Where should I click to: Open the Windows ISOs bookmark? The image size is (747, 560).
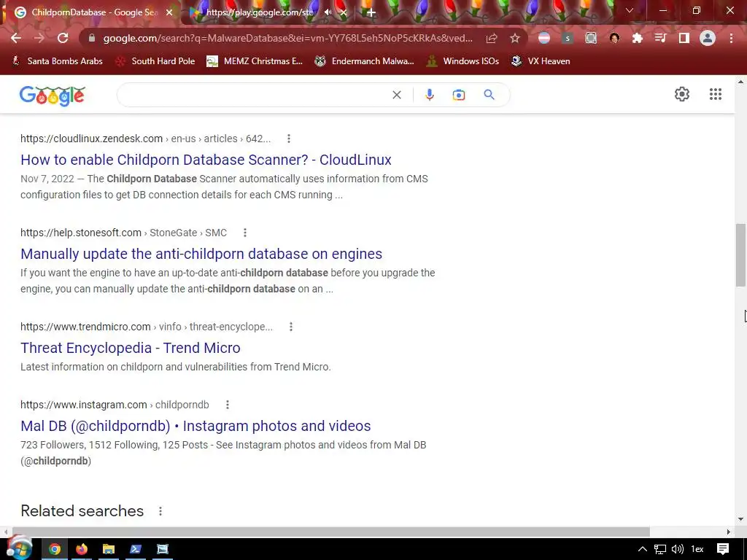[x=462, y=61]
